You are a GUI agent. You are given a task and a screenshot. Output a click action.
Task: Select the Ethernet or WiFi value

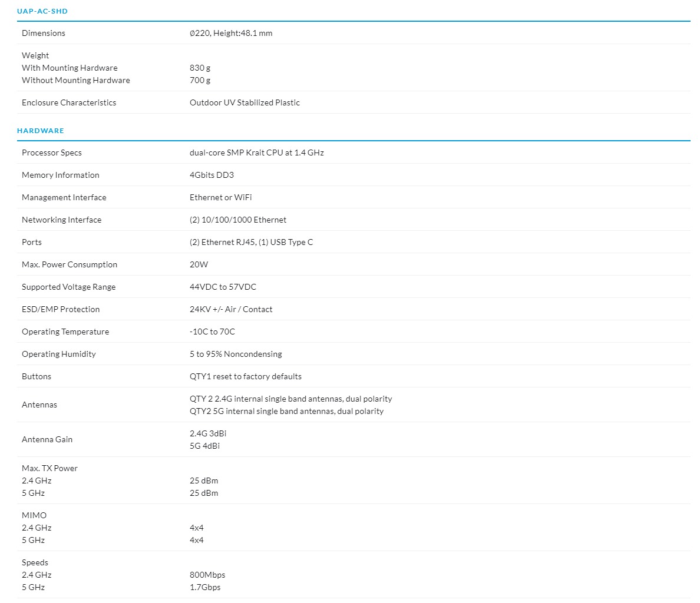coord(220,197)
